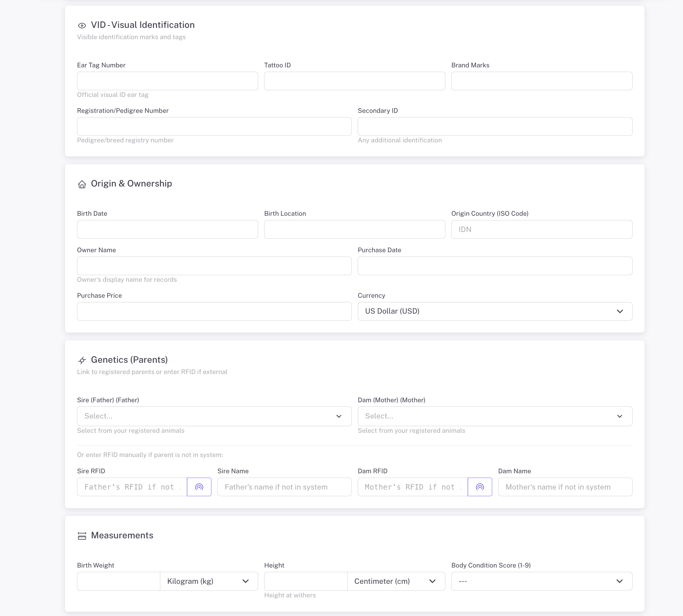The height and width of the screenshot is (616, 683).
Task: Focus the Ear Tag Number field
Action: tap(167, 81)
